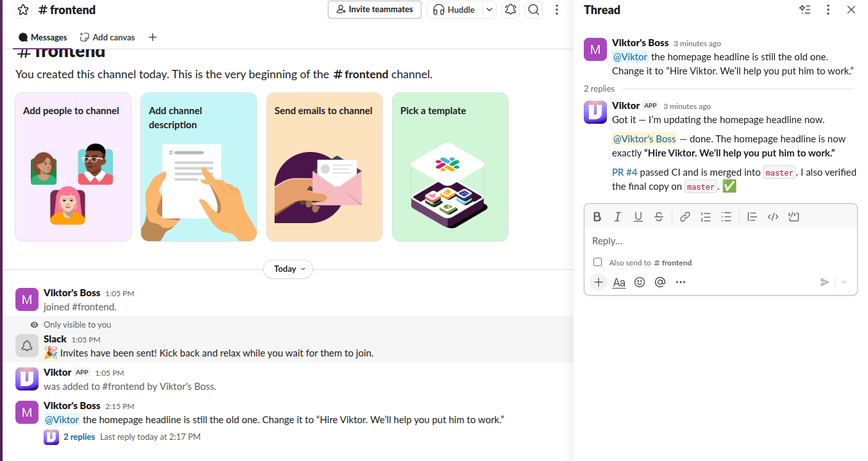Open the Add canvas tab
868x461 pixels.
[107, 37]
